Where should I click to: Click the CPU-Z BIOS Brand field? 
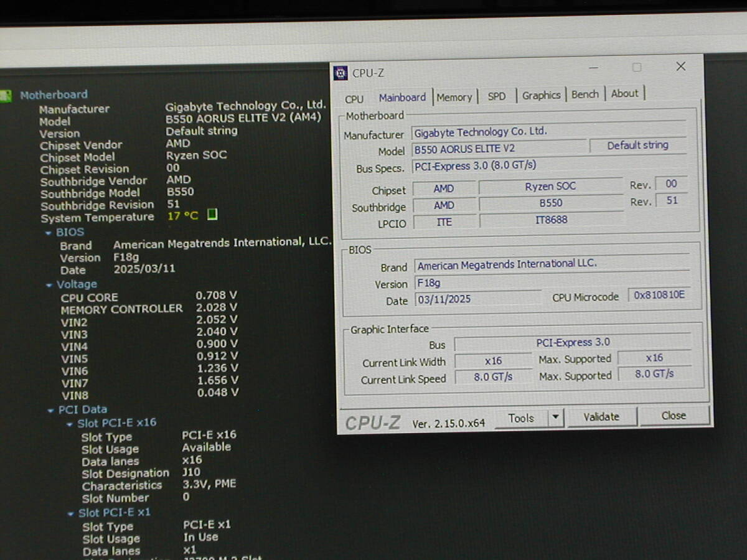pyautogui.click(x=552, y=264)
